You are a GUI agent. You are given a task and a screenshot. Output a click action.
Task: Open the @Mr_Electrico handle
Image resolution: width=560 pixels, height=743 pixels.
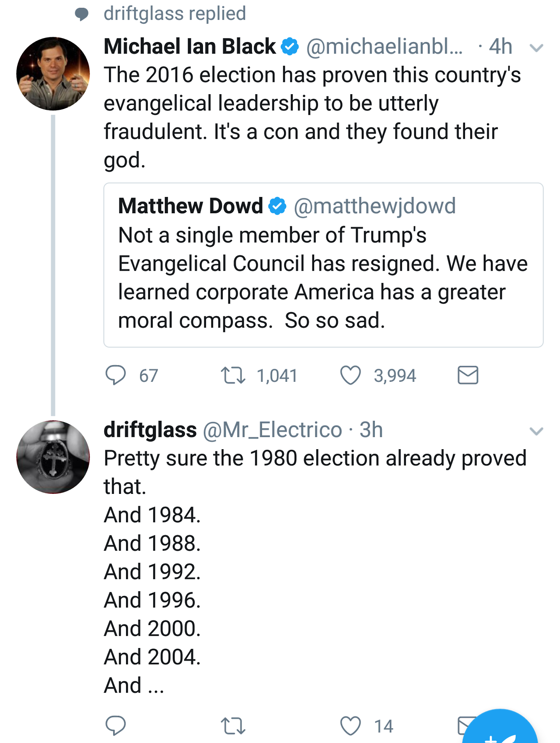272,430
